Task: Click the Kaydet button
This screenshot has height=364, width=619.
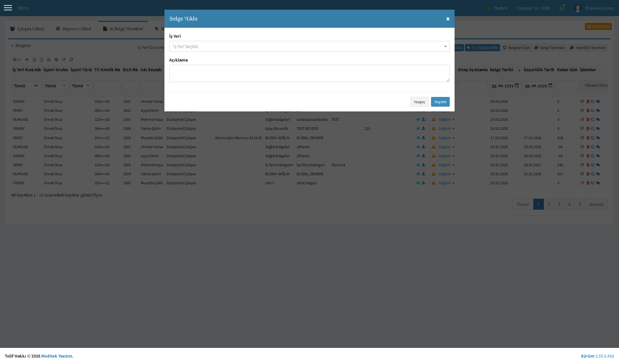Action: pyautogui.click(x=440, y=102)
